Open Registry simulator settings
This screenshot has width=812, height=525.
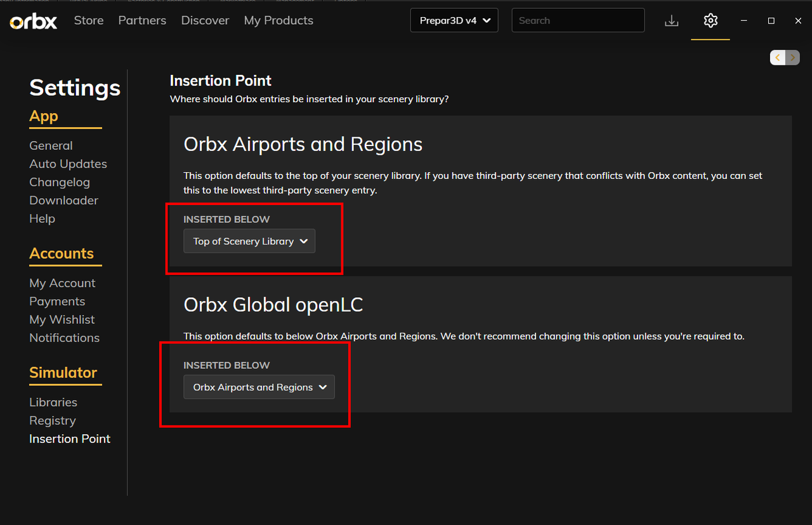pos(52,420)
